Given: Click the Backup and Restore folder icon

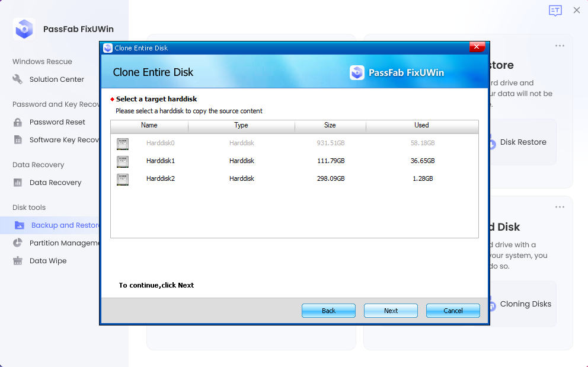Looking at the screenshot, I should click(x=20, y=225).
